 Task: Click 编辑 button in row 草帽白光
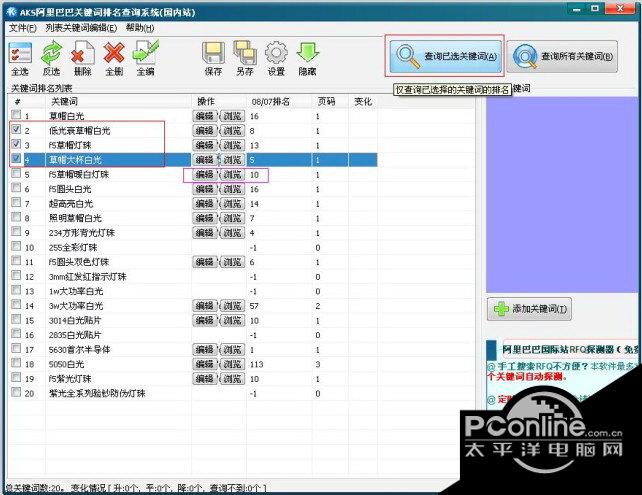(205, 116)
